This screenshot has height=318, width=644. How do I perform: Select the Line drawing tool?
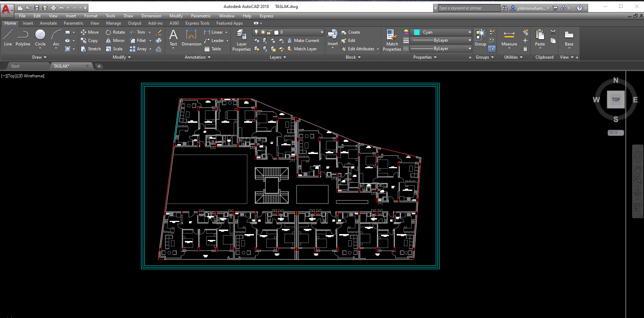click(8, 37)
